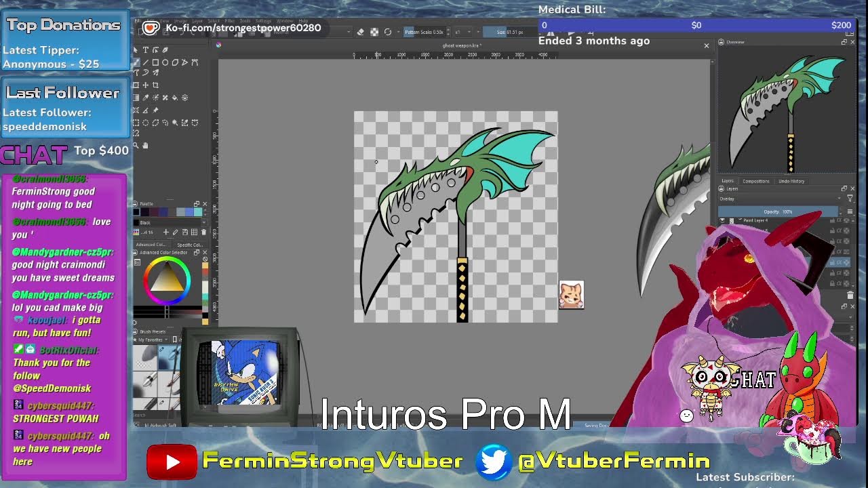
Task: Select the Move tool
Action: point(145,85)
